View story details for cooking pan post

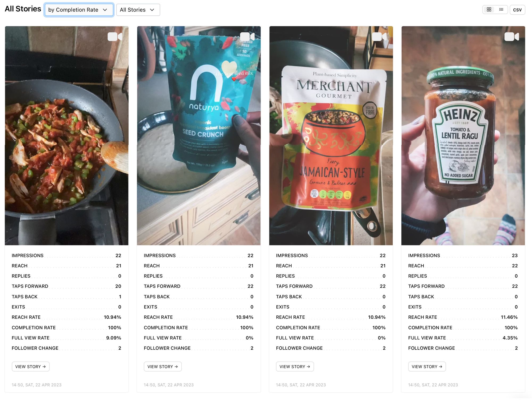[x=30, y=366]
